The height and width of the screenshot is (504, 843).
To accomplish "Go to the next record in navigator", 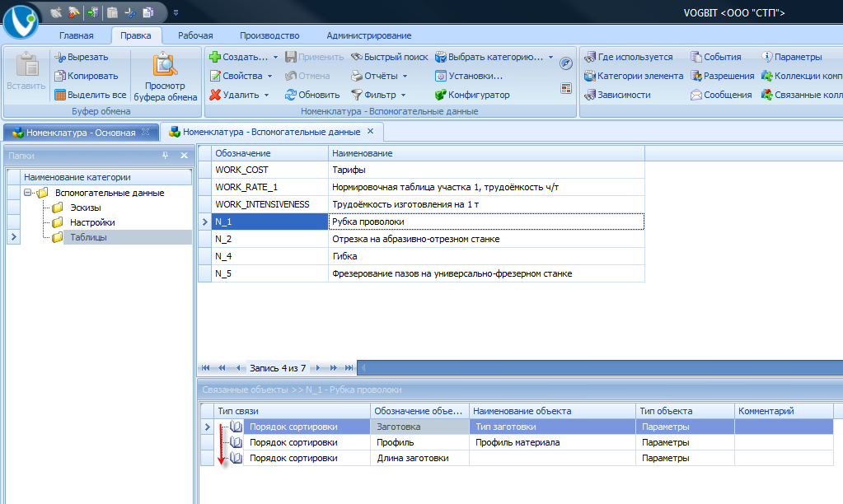I will [x=318, y=368].
